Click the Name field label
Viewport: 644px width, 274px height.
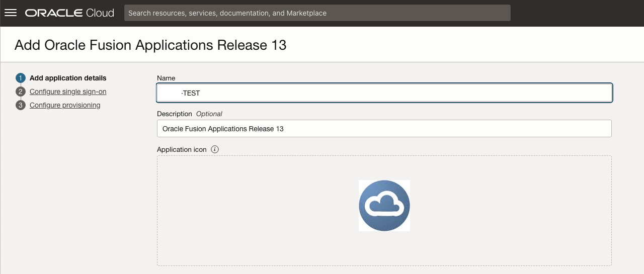point(166,78)
